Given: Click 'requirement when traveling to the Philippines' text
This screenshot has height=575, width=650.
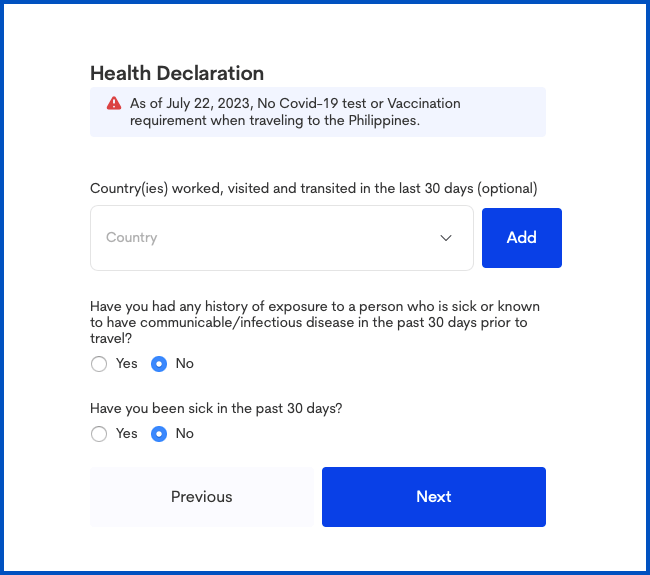Looking at the screenshot, I should tap(275, 120).
